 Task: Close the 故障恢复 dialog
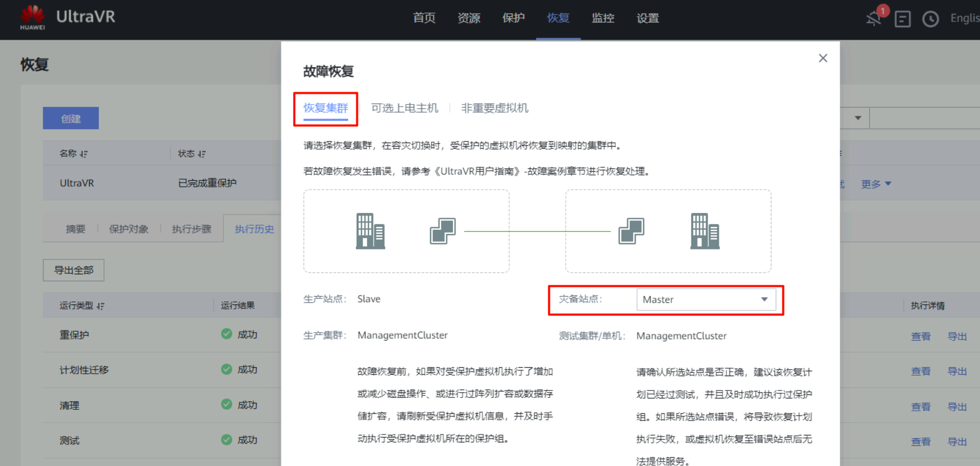(x=823, y=58)
